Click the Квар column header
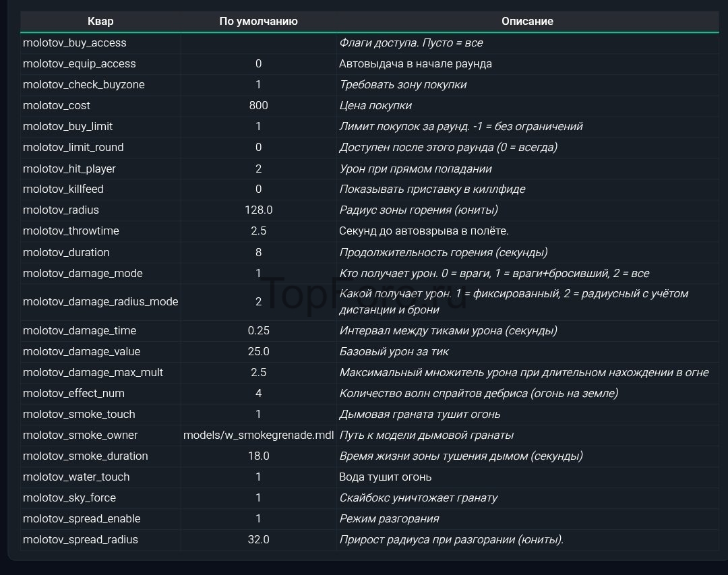The height and width of the screenshot is (575, 728). click(x=100, y=22)
